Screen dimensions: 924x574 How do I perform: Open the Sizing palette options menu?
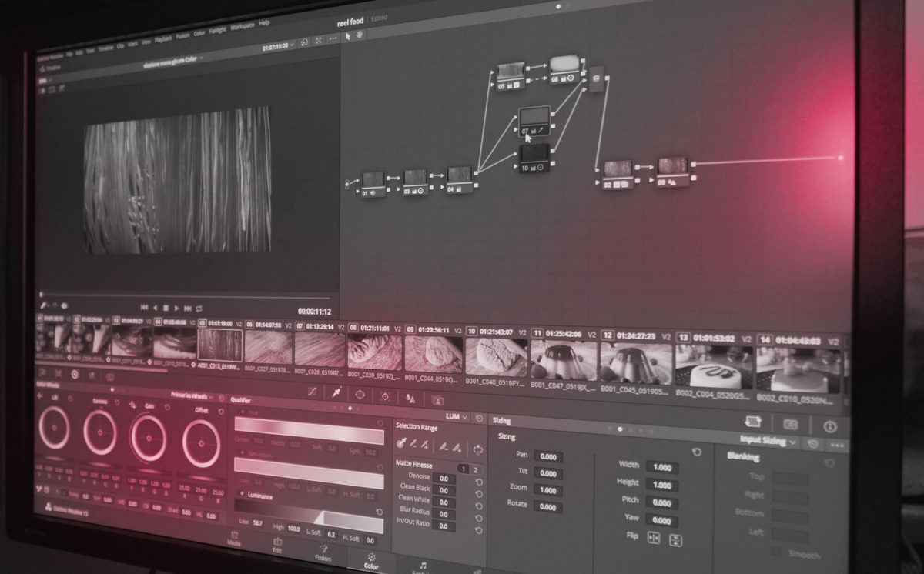click(837, 446)
